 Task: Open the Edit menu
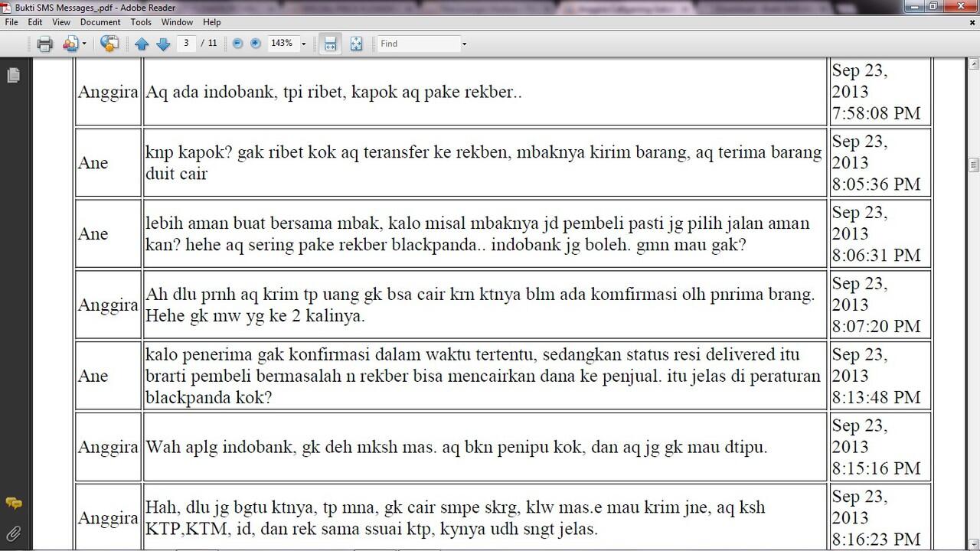coord(35,22)
